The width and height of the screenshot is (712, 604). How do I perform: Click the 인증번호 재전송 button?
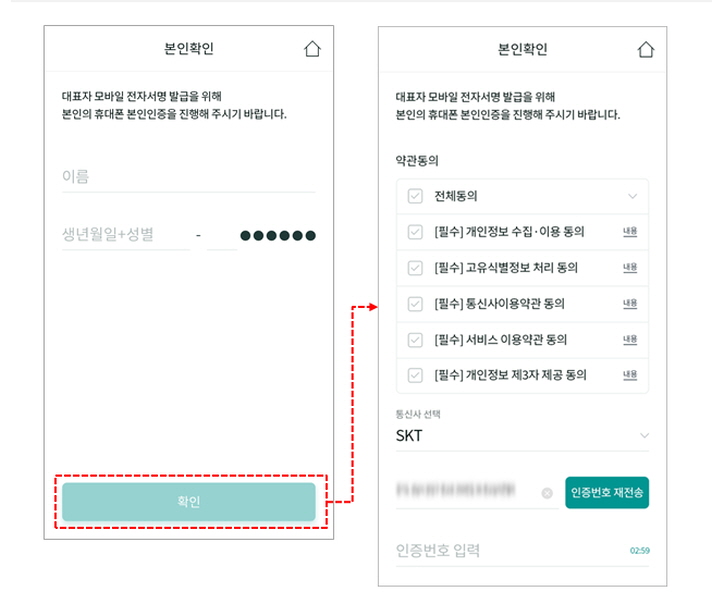pos(607,493)
